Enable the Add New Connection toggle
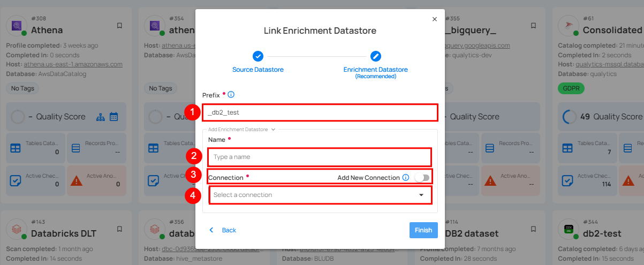Image resolution: width=644 pixels, height=265 pixels. [x=421, y=178]
